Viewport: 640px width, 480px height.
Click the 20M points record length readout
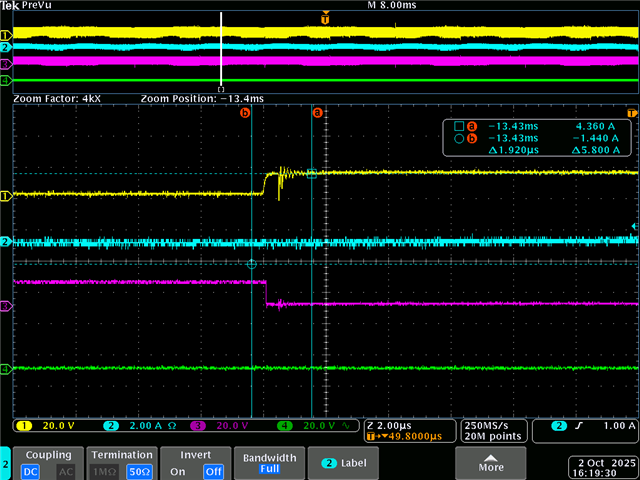tap(493, 436)
